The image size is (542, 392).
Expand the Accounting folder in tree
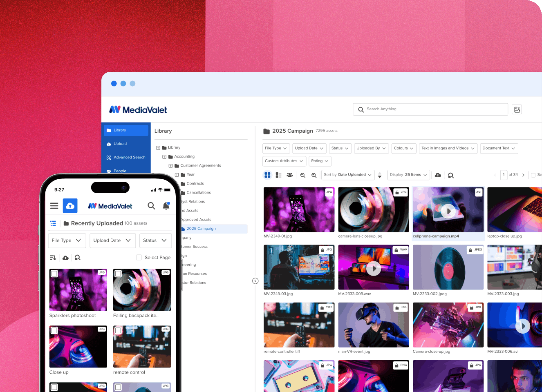tap(164, 157)
